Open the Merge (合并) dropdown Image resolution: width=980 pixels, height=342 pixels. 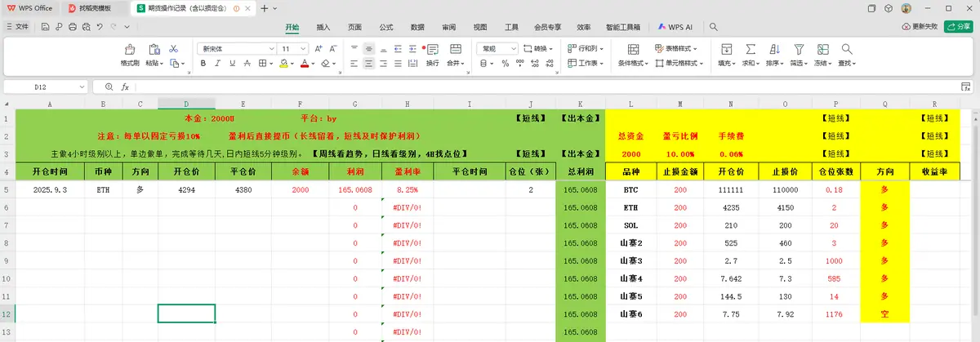pos(454,63)
